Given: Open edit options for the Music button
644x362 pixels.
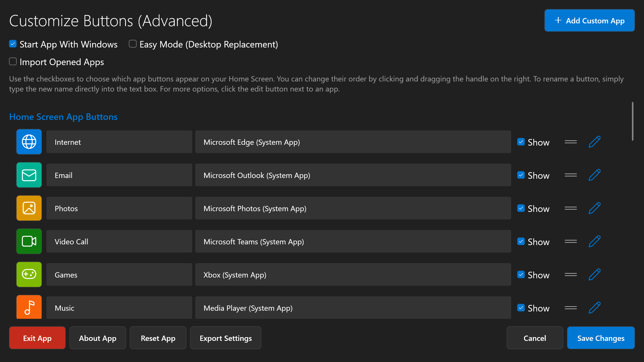Looking at the screenshot, I should 594,307.
